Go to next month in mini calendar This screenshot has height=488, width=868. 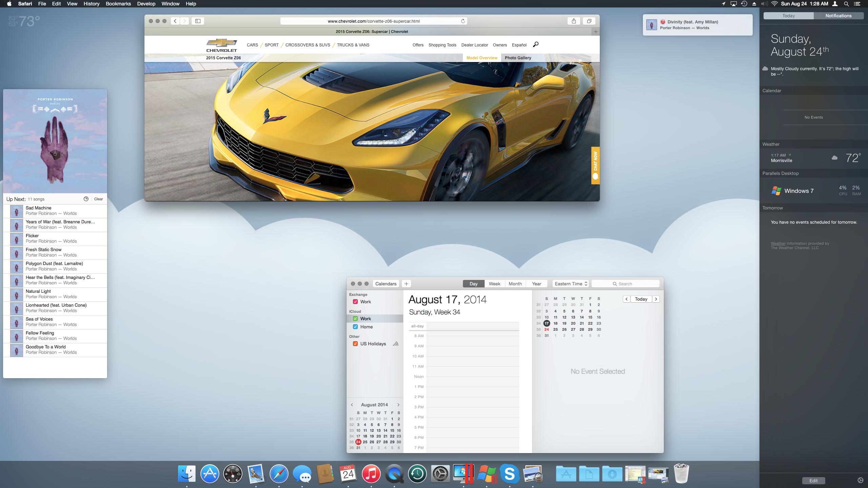point(398,405)
